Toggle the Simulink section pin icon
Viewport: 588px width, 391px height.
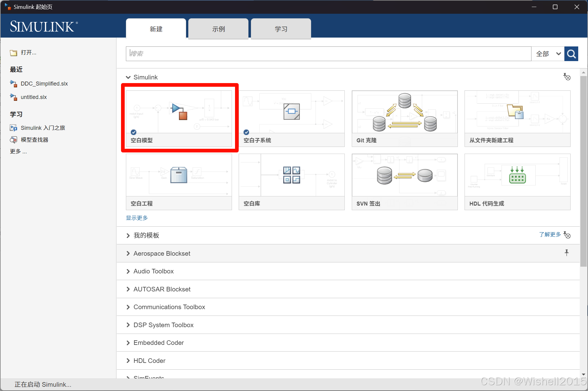(567, 77)
